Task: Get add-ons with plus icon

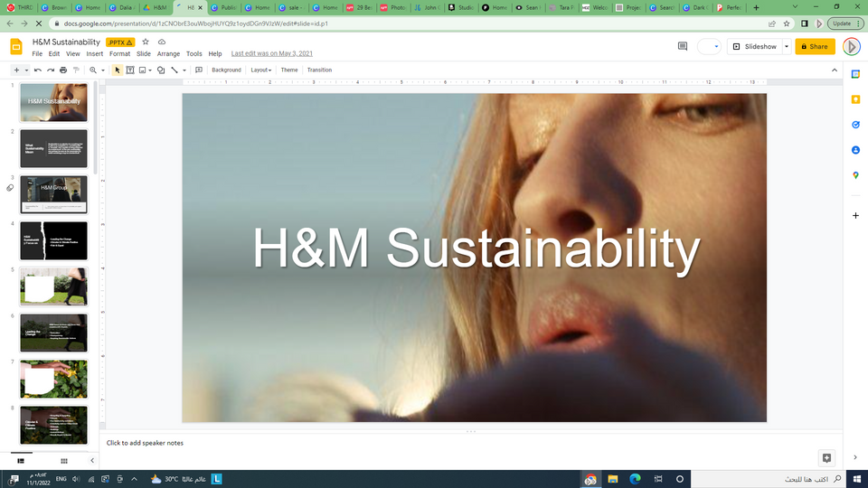Action: (x=855, y=216)
